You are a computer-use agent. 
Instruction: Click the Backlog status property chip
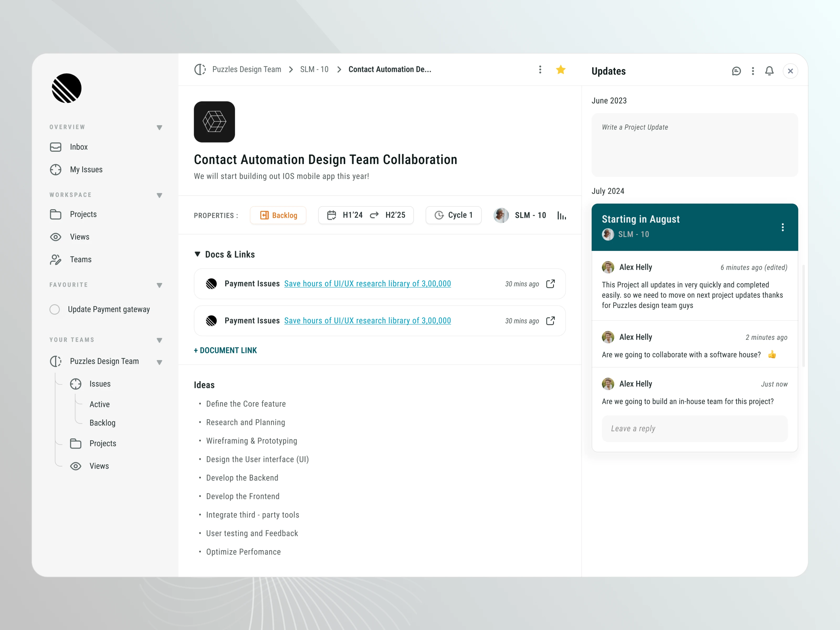[x=278, y=215]
